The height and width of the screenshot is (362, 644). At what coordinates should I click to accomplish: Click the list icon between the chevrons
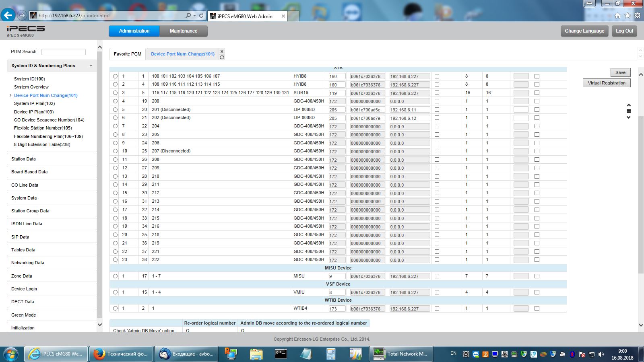(x=629, y=111)
